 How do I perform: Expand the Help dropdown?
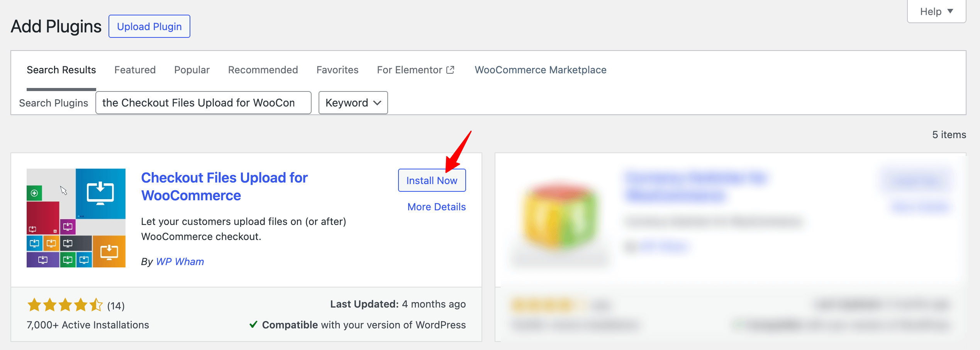[936, 12]
